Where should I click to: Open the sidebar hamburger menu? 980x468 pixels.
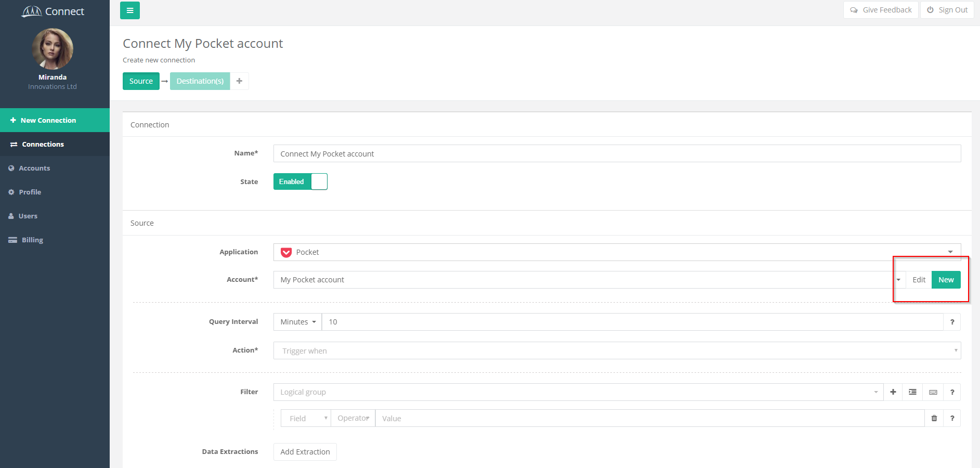(129, 10)
